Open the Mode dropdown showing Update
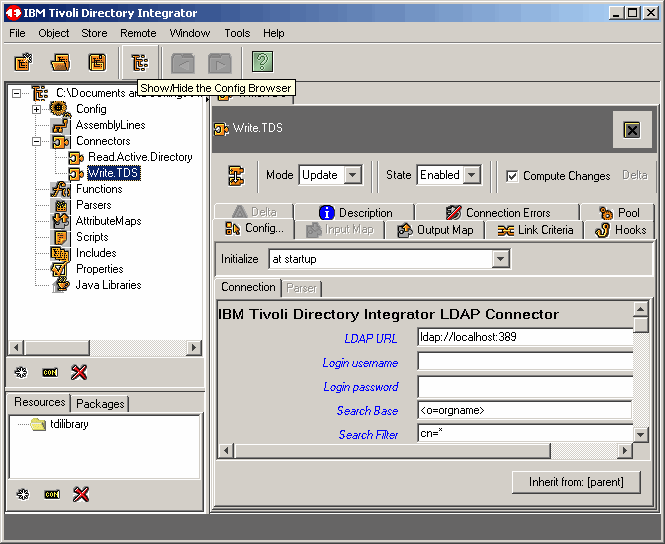 (352, 175)
